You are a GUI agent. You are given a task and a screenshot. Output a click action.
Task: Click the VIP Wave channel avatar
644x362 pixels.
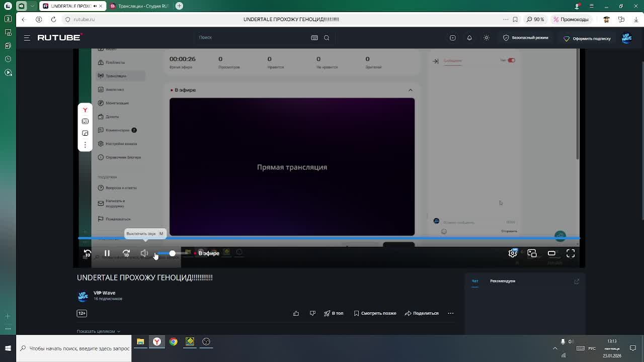[x=83, y=296]
